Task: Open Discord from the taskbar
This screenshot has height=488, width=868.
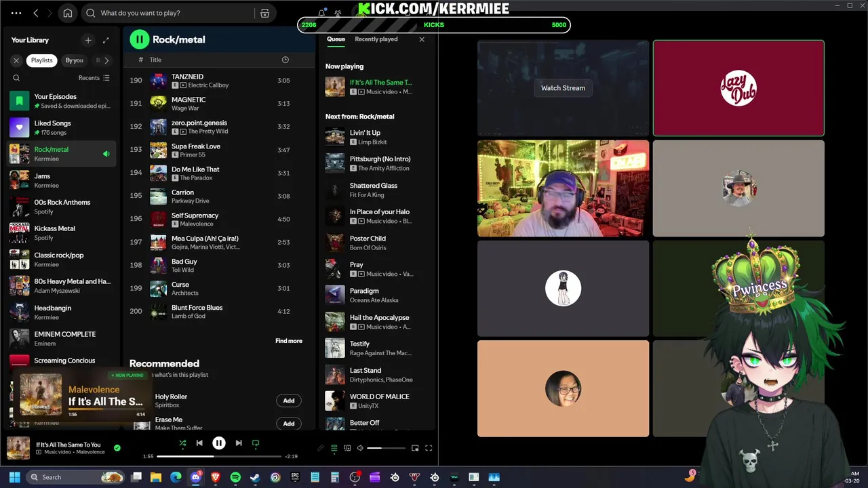Action: [196, 477]
